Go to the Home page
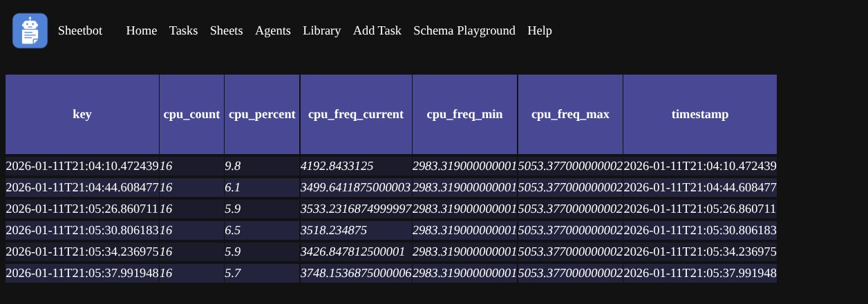868x304 pixels. 142,30
